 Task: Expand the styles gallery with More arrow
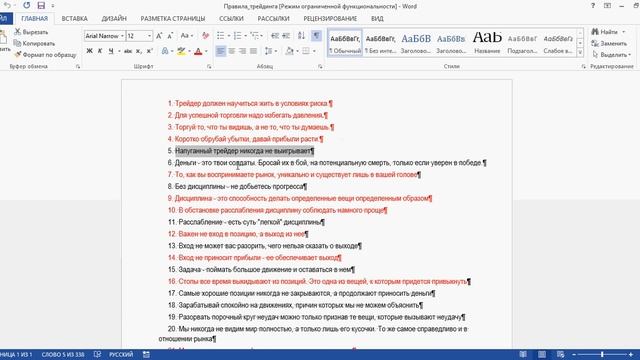tap(580, 52)
